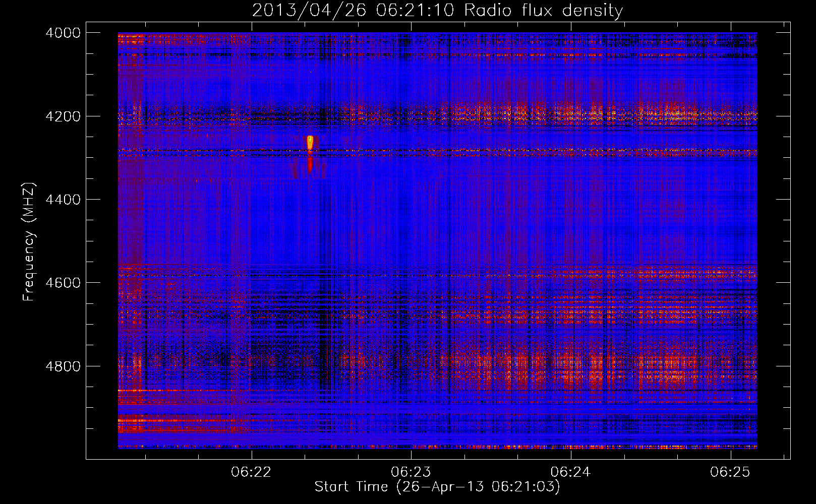Click the "Start Time (26-Apr-13 06:21:03)" axis label
The image size is (816, 504).
click(437, 487)
